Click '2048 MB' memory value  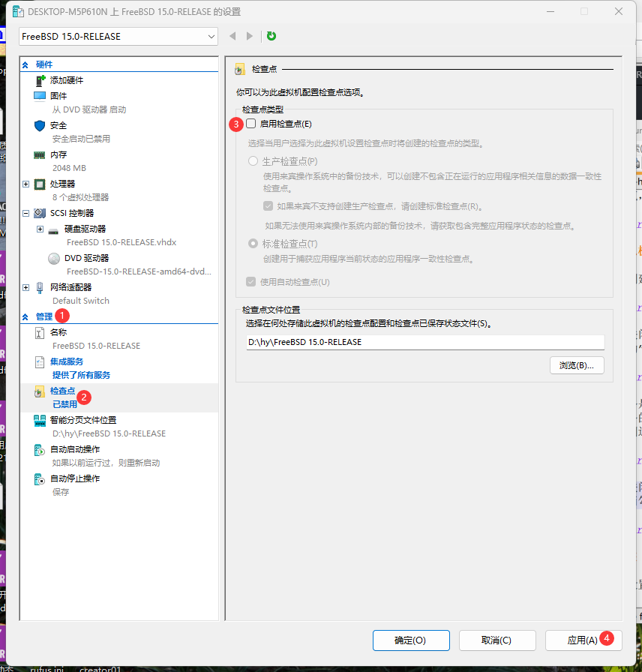point(70,168)
